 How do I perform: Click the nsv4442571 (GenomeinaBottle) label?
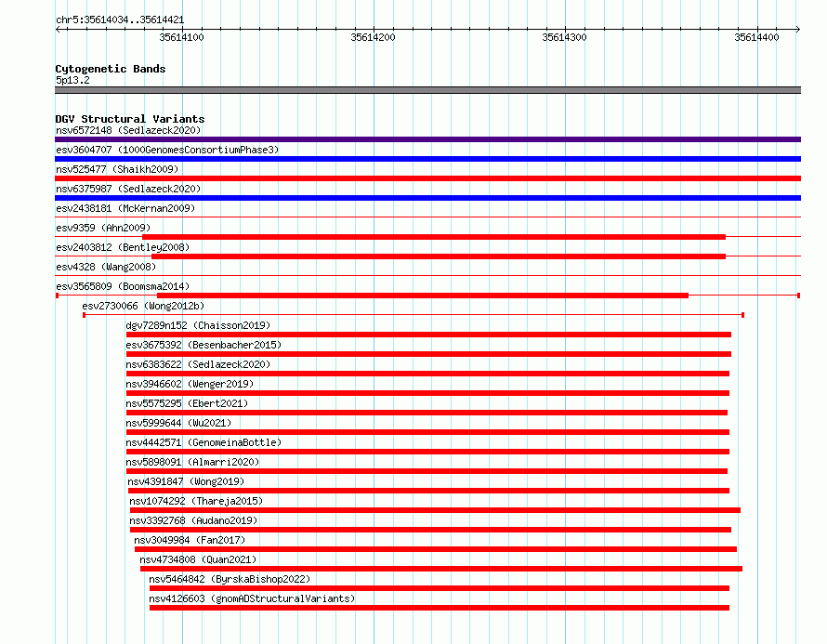(x=203, y=442)
